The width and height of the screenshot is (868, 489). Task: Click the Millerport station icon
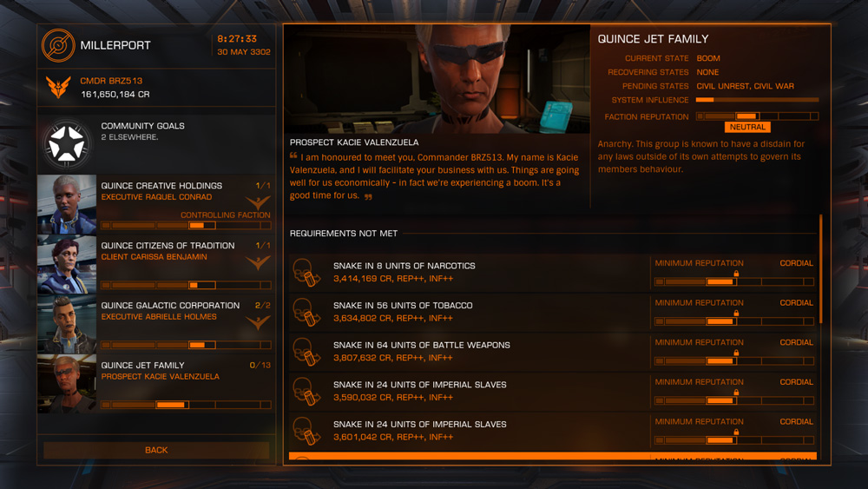[57, 45]
